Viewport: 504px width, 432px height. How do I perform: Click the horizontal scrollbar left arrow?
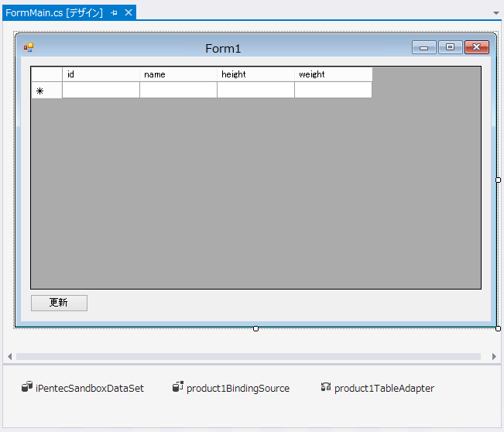[x=9, y=356]
